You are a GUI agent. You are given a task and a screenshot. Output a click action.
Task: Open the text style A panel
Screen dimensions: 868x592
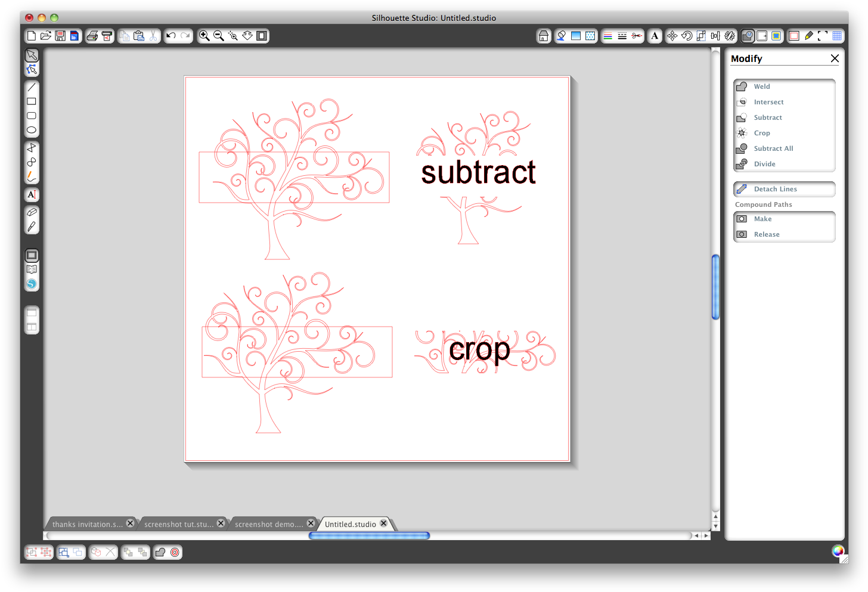point(655,36)
